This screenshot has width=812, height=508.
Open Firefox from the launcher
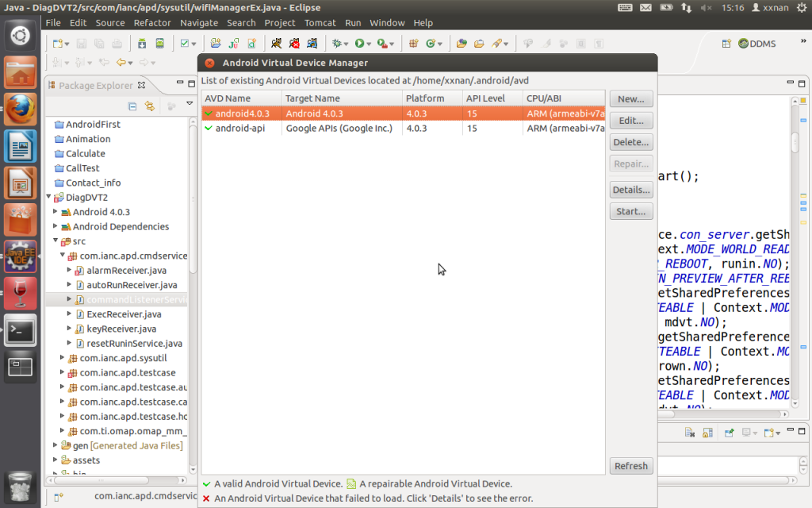pos(20,110)
